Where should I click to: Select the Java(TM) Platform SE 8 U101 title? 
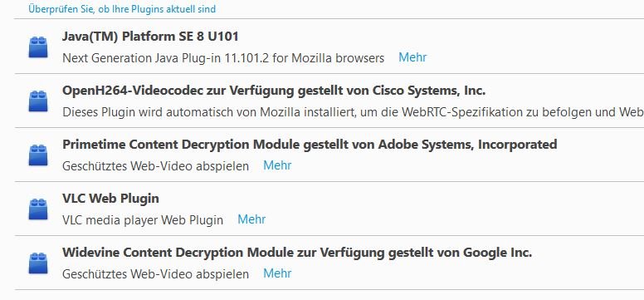[x=150, y=37]
